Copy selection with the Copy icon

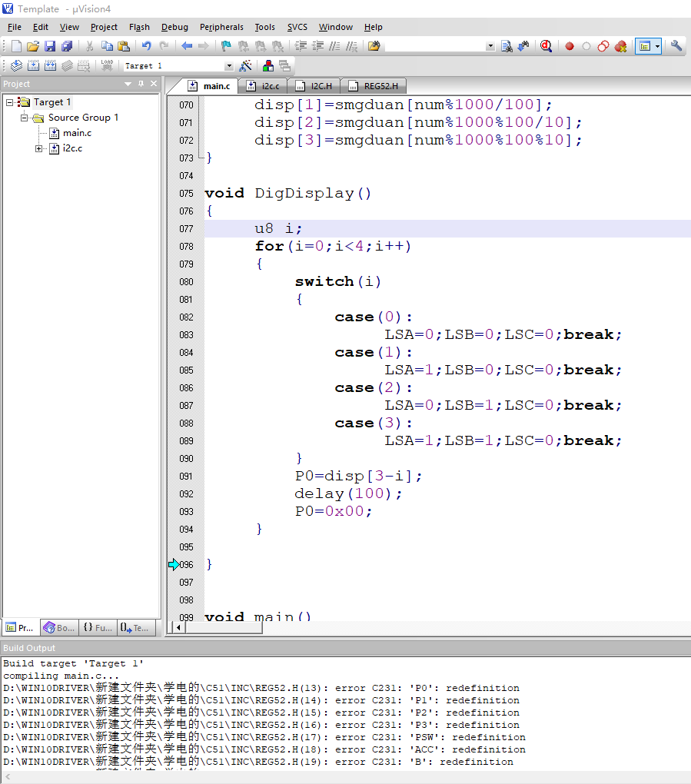pos(107,46)
